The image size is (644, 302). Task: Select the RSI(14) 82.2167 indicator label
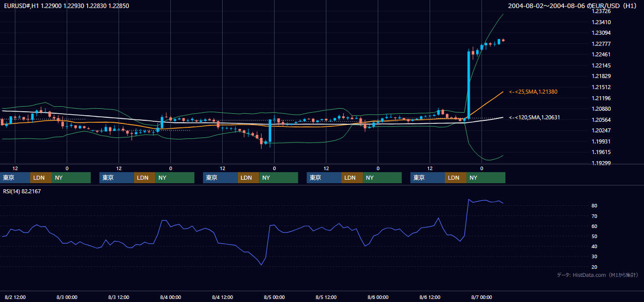click(x=22, y=191)
